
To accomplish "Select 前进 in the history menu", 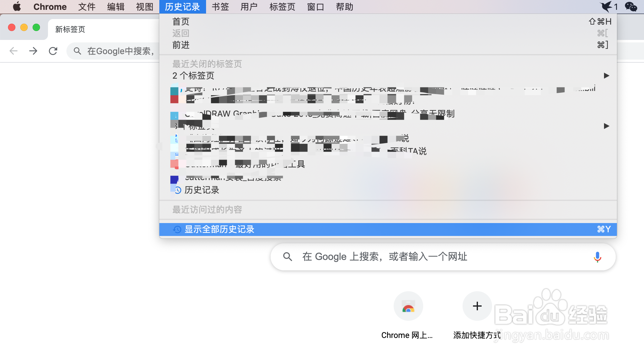I will 388,45.
